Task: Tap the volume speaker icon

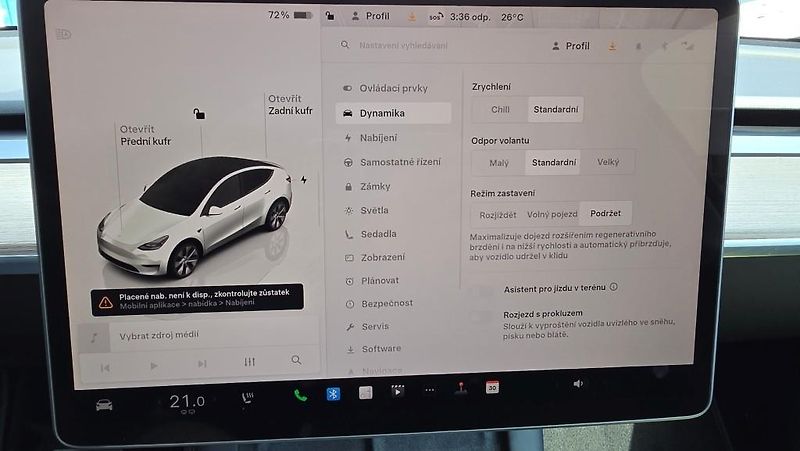Action: pos(578,384)
